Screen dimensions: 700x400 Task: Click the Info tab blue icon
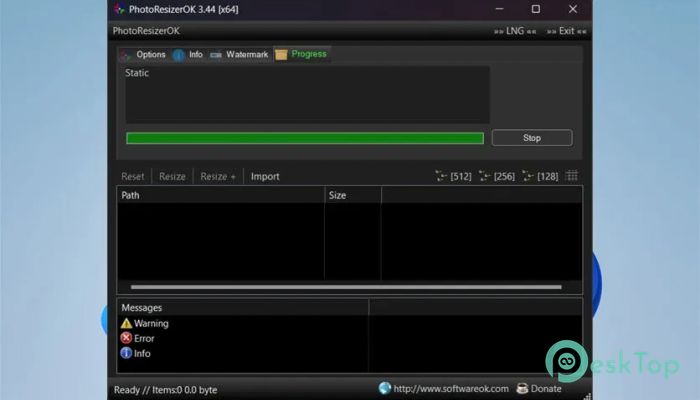pyautogui.click(x=179, y=55)
